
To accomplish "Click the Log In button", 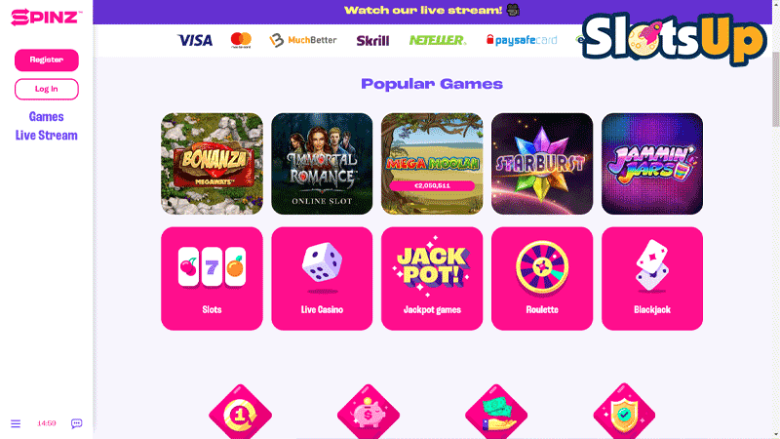I will pos(47,89).
